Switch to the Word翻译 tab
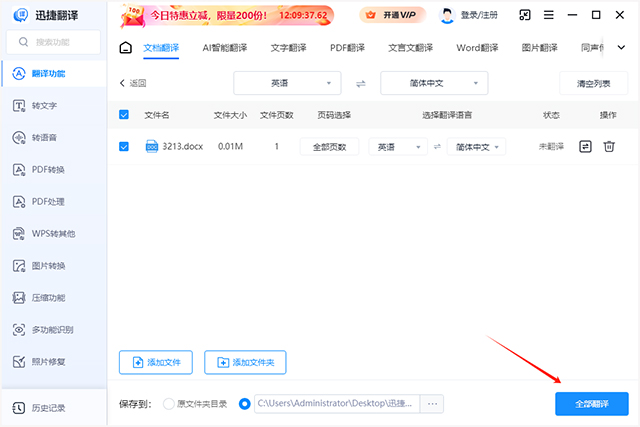The image size is (640, 427). point(477,48)
